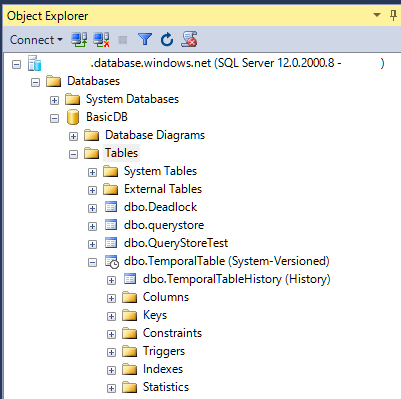The height and width of the screenshot is (399, 401).
Task: Expand the System Tables folder
Action: 92,172
